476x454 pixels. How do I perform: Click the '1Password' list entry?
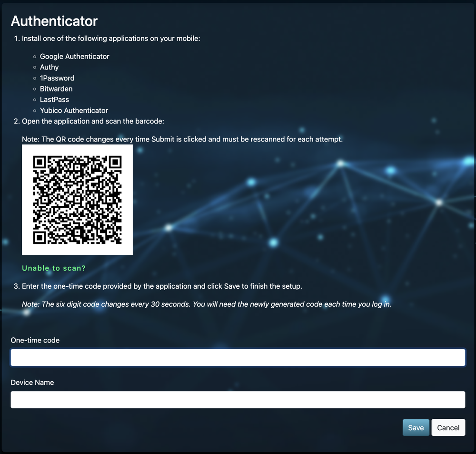pyautogui.click(x=57, y=78)
